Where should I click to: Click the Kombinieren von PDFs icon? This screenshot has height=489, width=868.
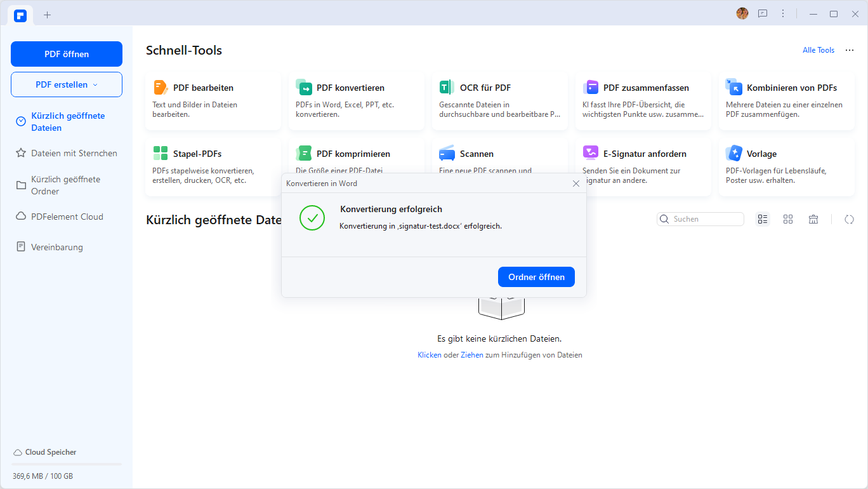(734, 87)
